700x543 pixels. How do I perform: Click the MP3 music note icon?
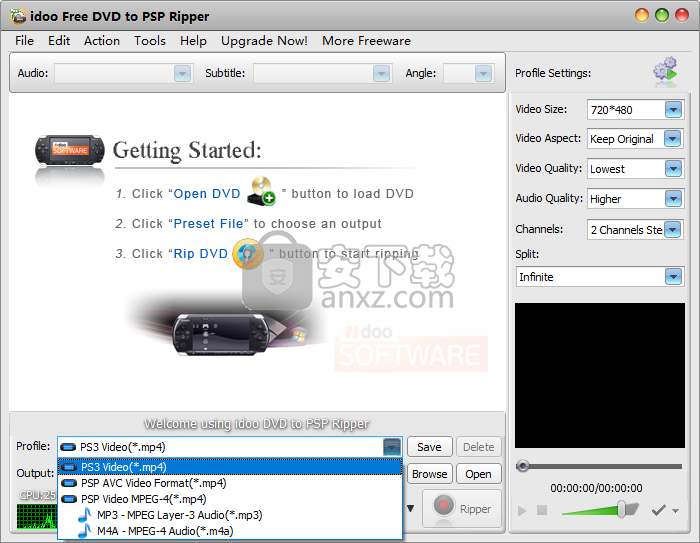84,515
